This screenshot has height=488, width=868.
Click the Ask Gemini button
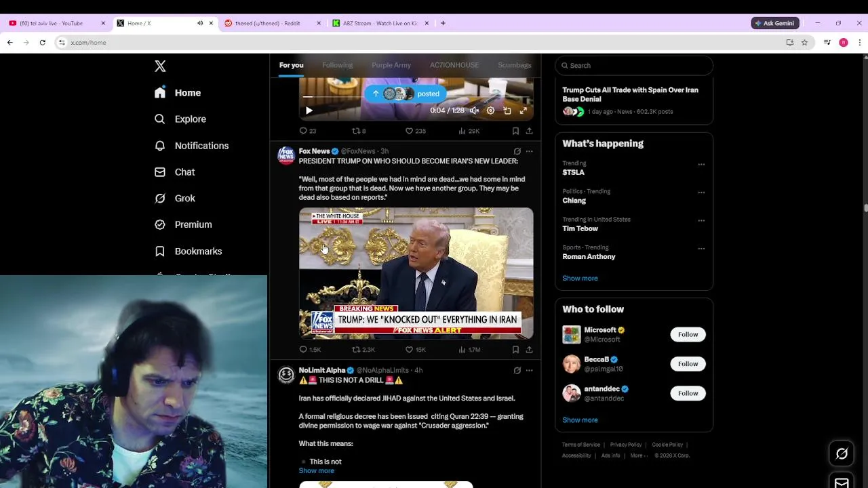click(775, 23)
